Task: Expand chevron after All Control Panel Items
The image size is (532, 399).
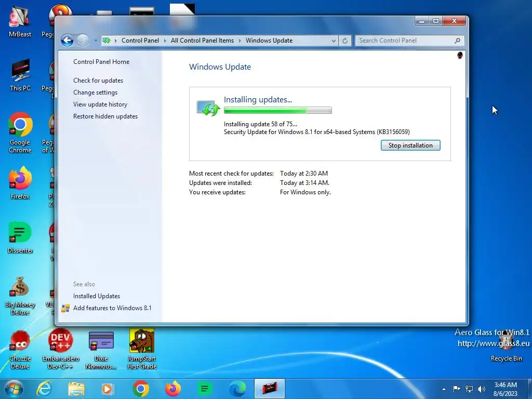Action: [240, 41]
